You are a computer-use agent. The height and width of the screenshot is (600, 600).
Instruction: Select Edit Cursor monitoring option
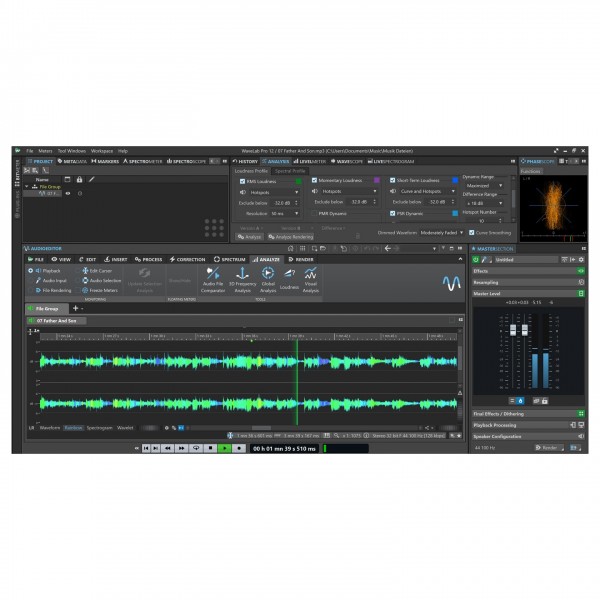tap(97, 271)
